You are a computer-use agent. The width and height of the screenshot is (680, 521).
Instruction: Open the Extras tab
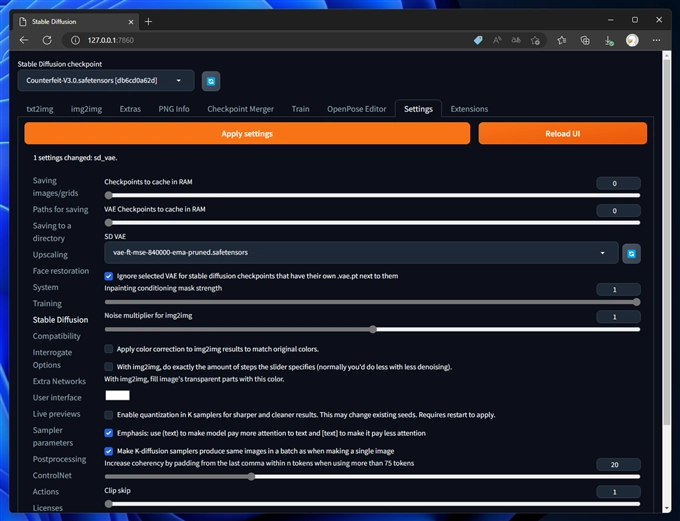(130, 109)
